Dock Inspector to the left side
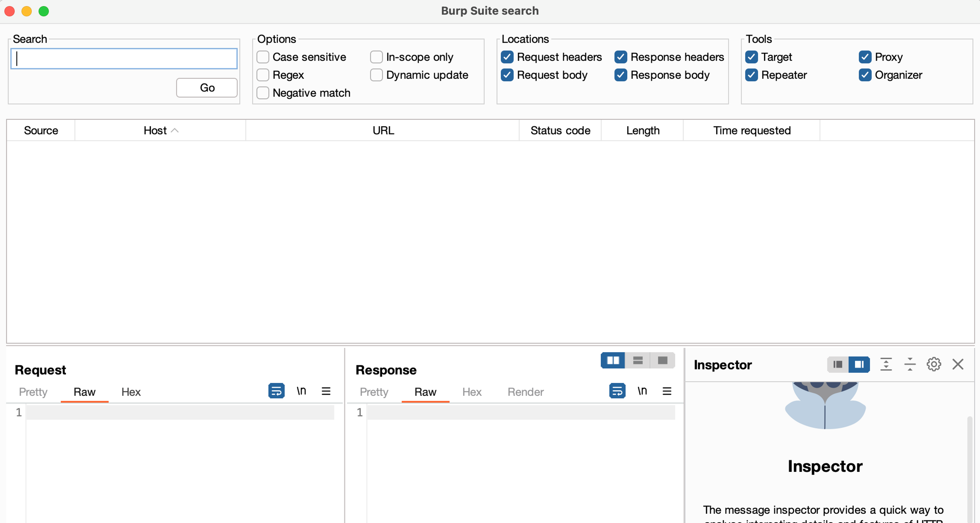 pos(837,364)
